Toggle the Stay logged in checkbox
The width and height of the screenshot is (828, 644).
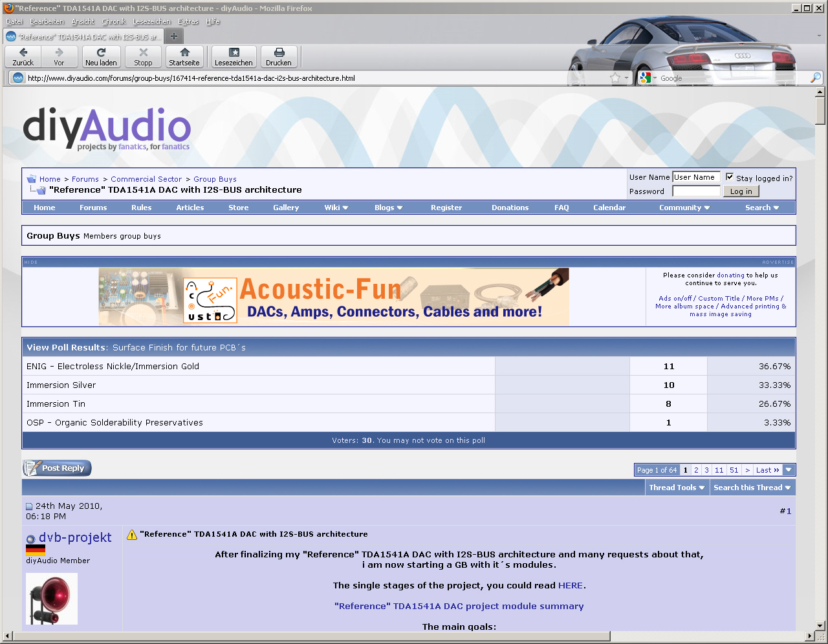click(730, 177)
